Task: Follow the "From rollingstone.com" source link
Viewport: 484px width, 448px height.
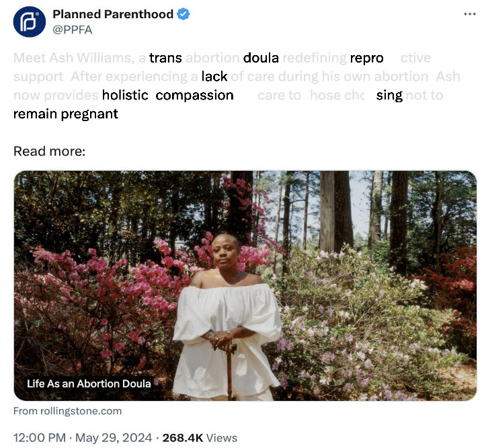Action: click(68, 411)
